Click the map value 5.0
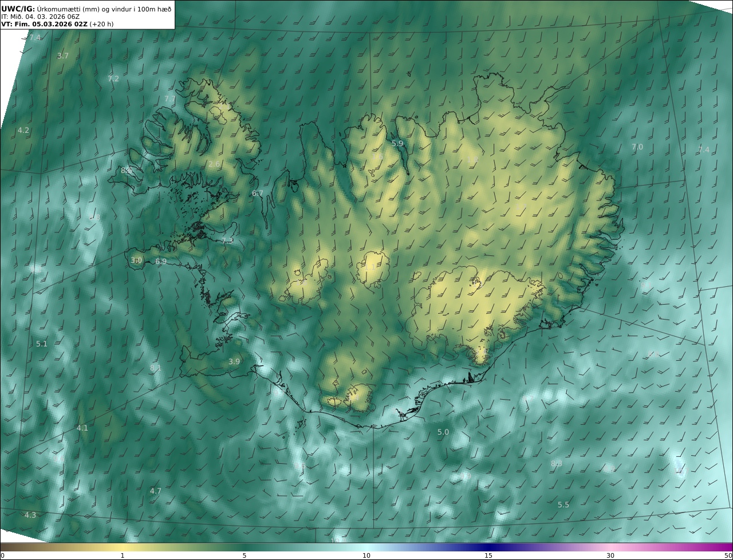733x560 pixels. coord(443,432)
